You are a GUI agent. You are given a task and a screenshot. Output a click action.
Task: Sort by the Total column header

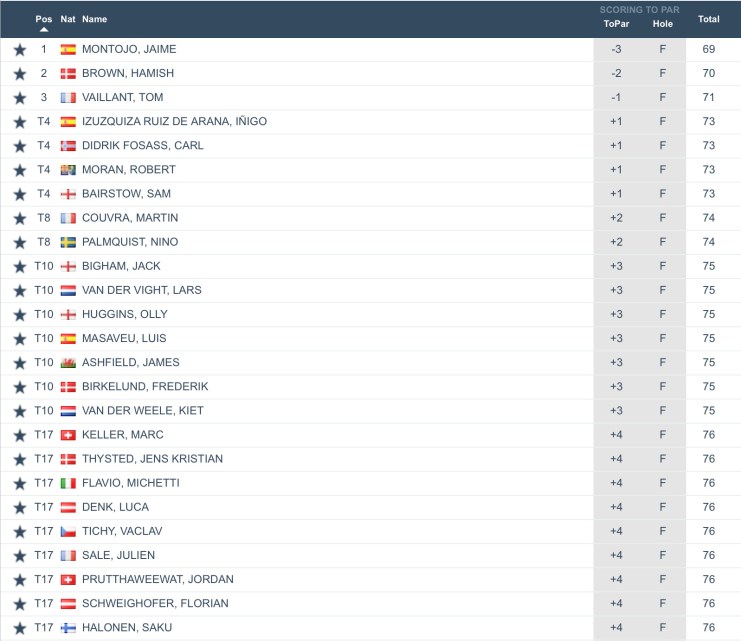(709, 19)
